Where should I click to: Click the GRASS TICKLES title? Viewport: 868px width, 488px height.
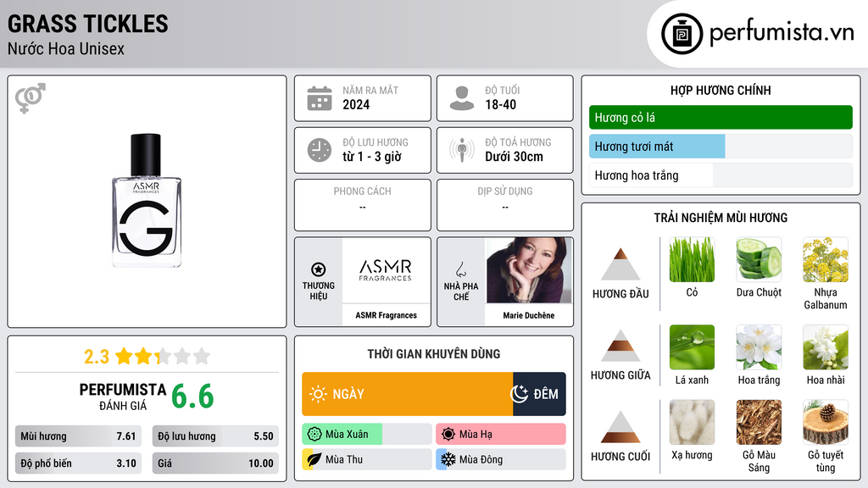88,24
